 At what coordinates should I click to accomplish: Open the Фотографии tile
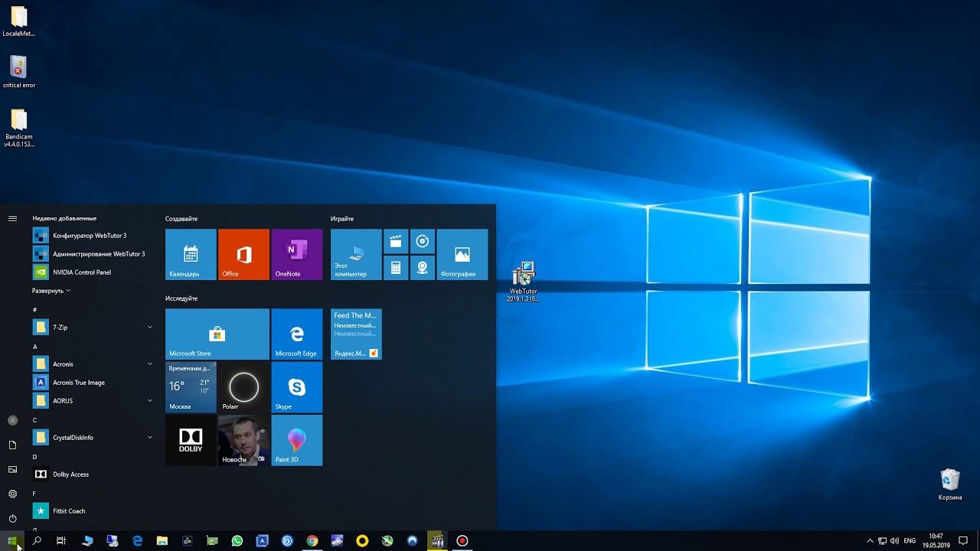[462, 254]
